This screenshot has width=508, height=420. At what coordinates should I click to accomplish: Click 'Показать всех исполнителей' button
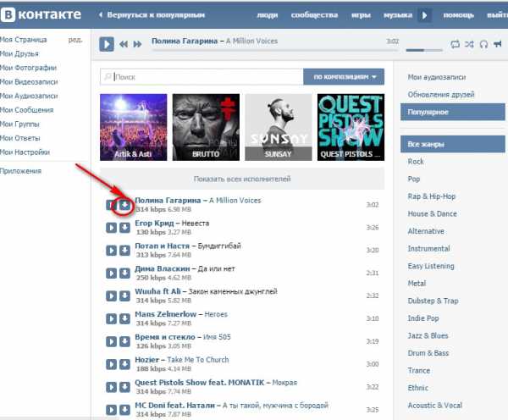[242, 179]
